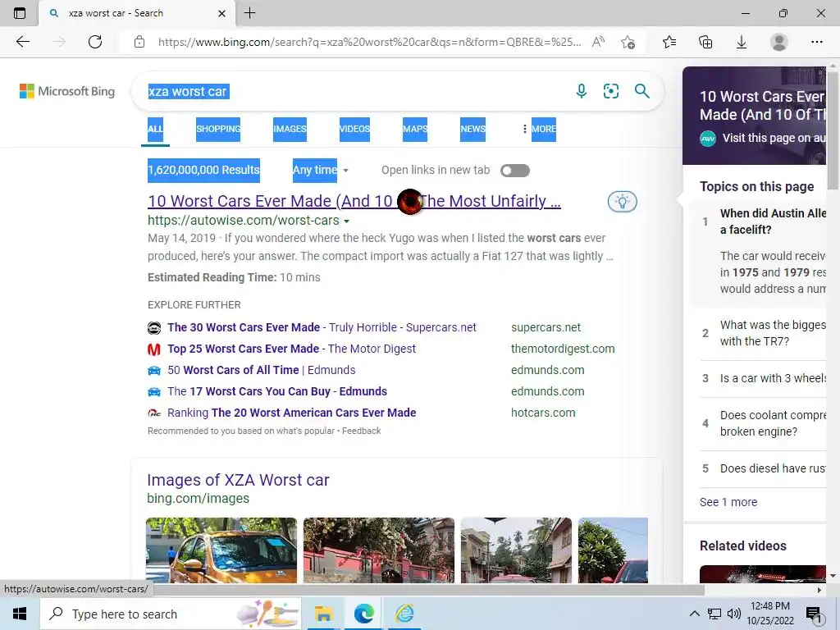Viewport: 840px width, 630px height.
Task: Open 'Ranking The 20 Worst American Cars' link
Action: click(291, 413)
